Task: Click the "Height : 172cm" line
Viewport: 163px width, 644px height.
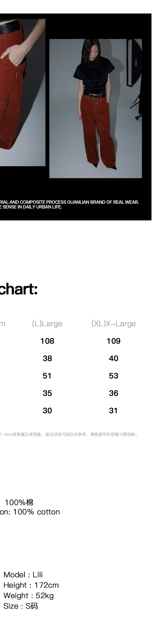Action: tap(31, 585)
